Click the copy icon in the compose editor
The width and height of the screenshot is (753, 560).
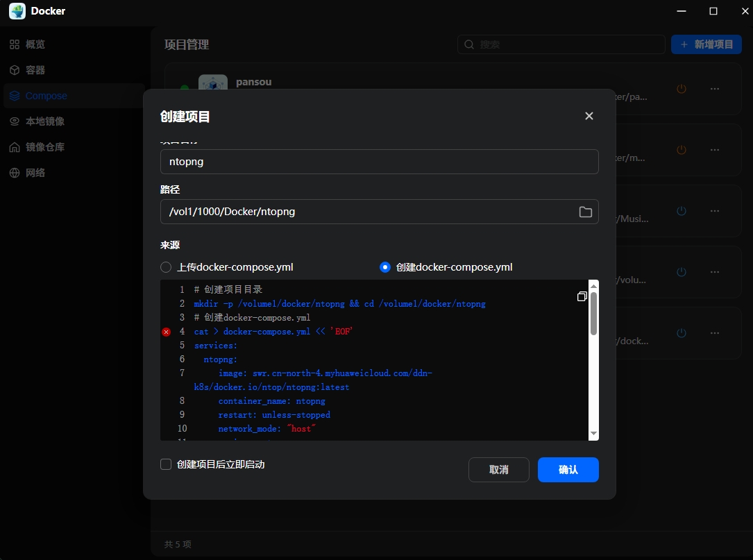pyautogui.click(x=582, y=296)
